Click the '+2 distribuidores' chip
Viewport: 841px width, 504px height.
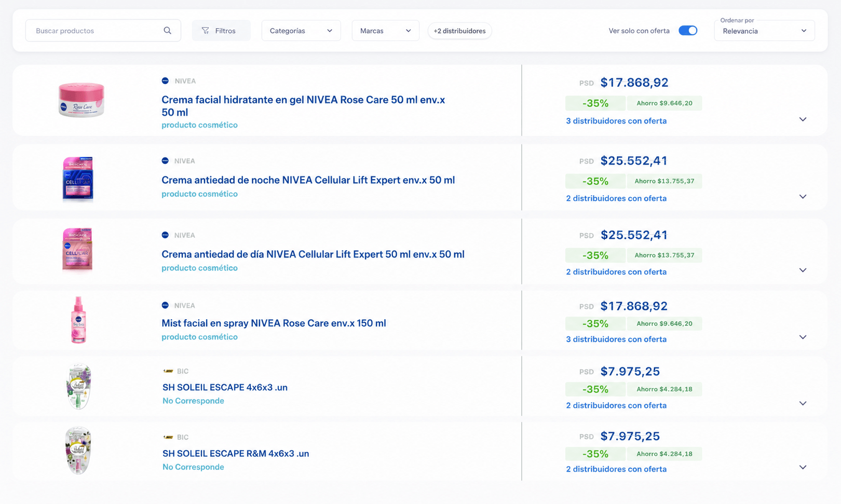pyautogui.click(x=459, y=31)
